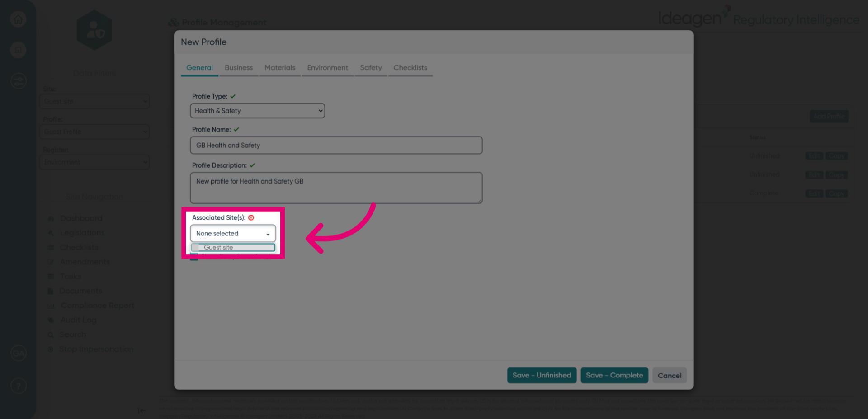
Task: Open Compliance Report in the site navigation
Action: (98, 306)
